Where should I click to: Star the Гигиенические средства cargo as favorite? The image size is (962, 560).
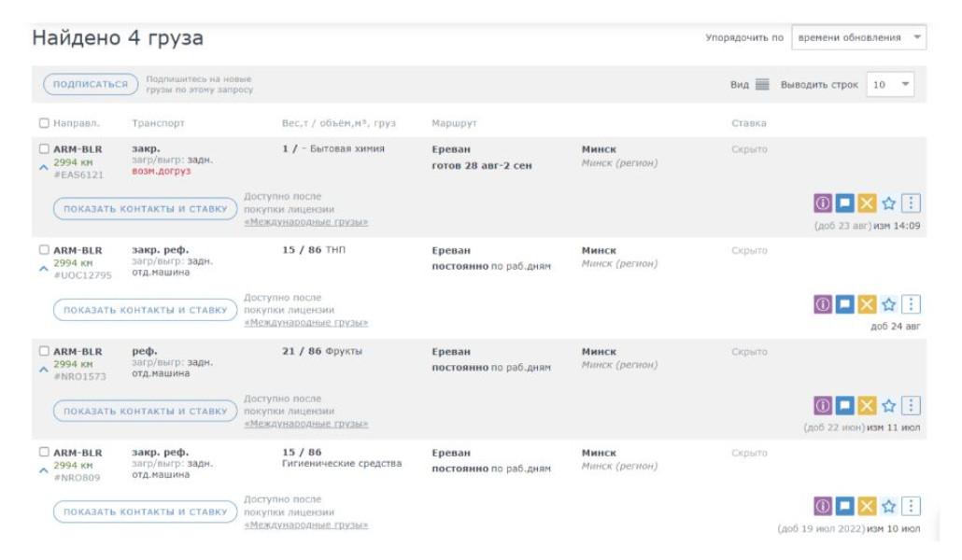tap(889, 506)
